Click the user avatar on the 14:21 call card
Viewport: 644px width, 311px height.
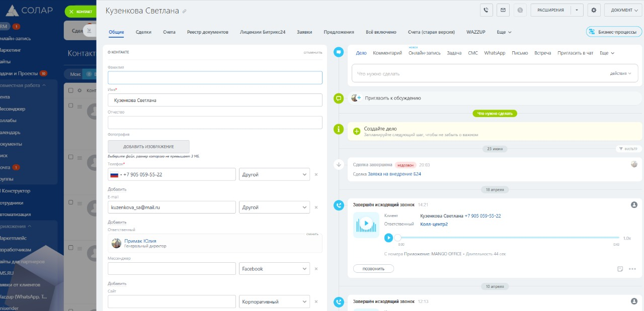pos(634,204)
